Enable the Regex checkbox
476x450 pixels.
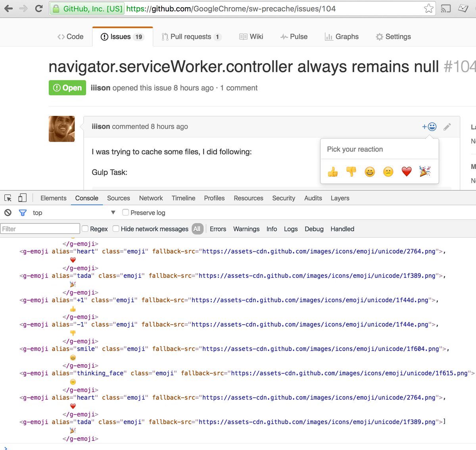tap(85, 229)
